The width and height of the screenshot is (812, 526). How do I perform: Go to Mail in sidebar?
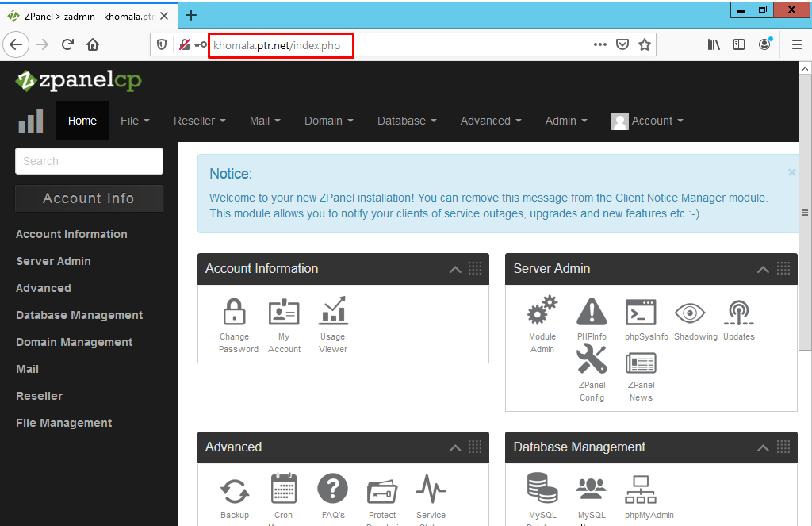click(28, 369)
